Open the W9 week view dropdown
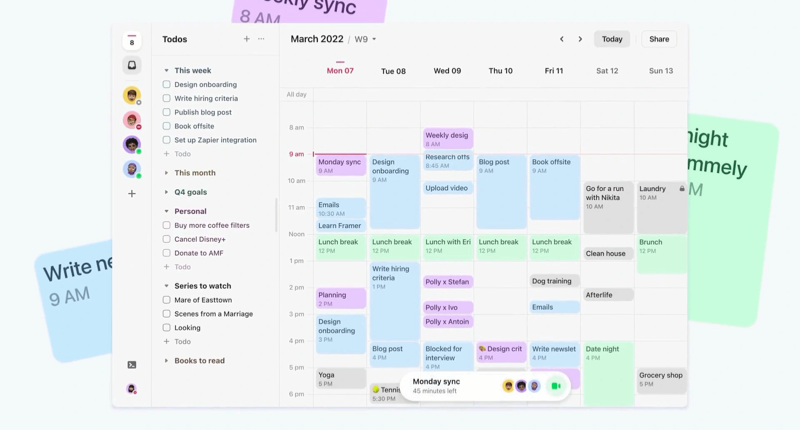800x430 pixels. pyautogui.click(x=365, y=39)
